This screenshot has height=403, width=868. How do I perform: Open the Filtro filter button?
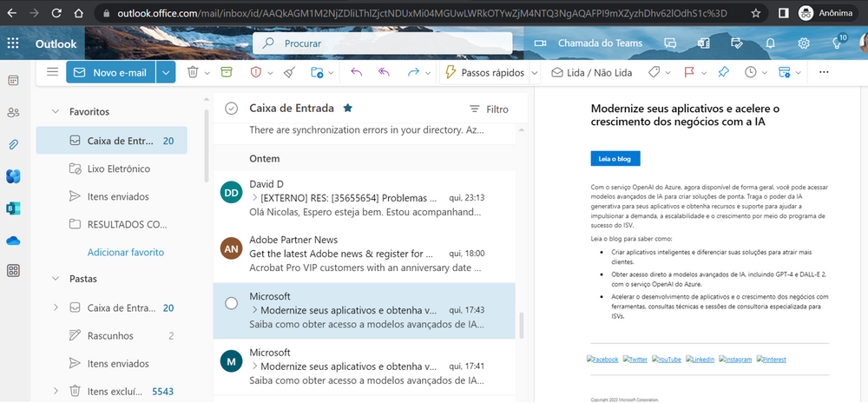(489, 109)
